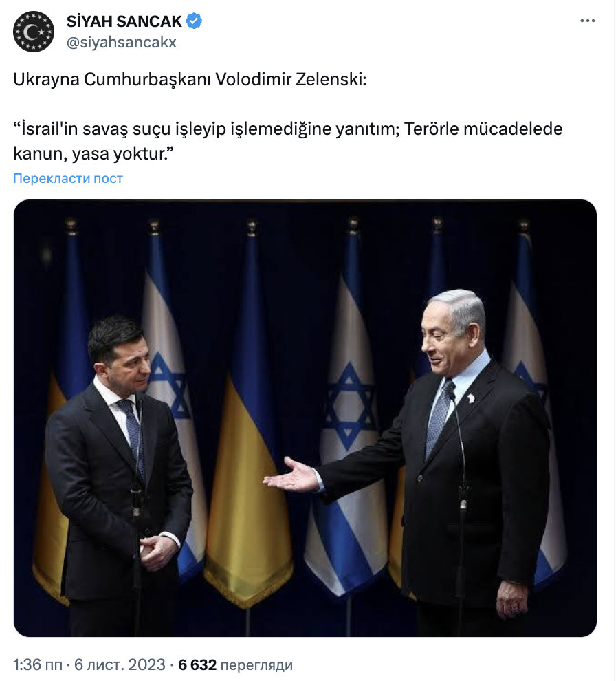Open the @siyahsancakx handle link
This screenshot has height=681, width=616.
(x=122, y=43)
